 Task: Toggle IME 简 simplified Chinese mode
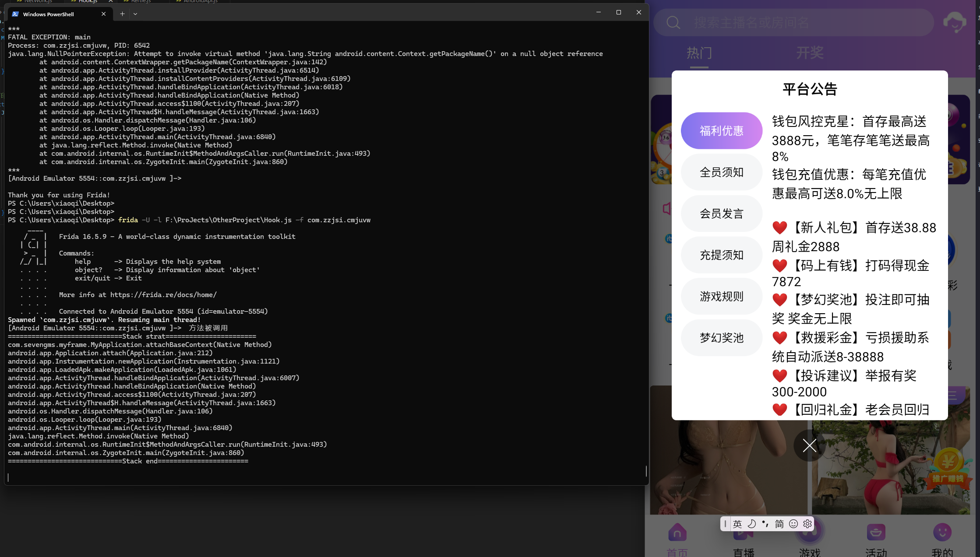[x=779, y=524]
